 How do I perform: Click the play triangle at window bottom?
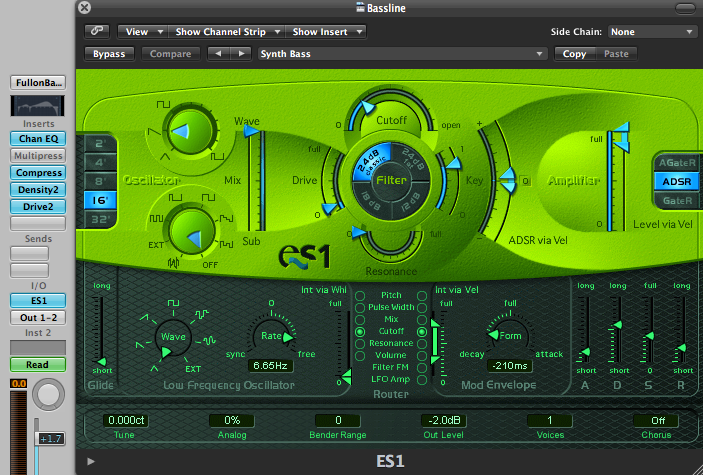(91, 461)
